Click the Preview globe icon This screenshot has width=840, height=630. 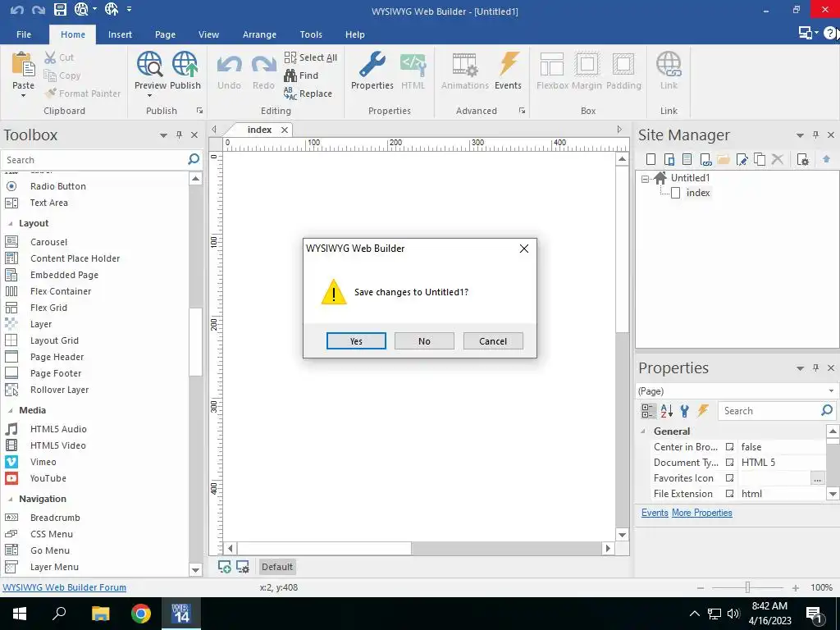tap(149, 64)
